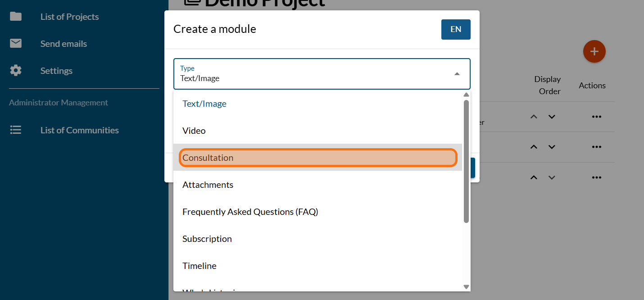
Task: Click the list icon beside List of Communities
Action: [x=16, y=130]
